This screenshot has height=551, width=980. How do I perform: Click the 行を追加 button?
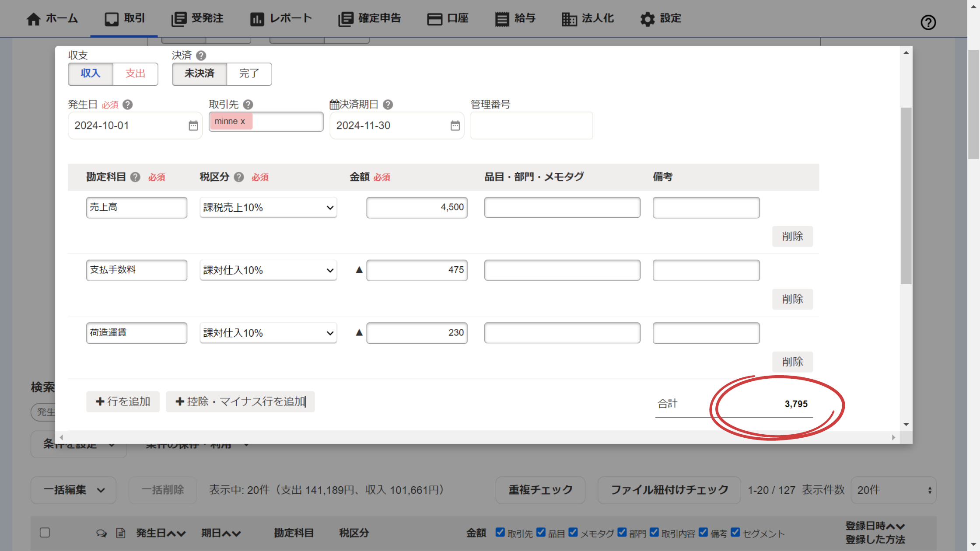(123, 401)
